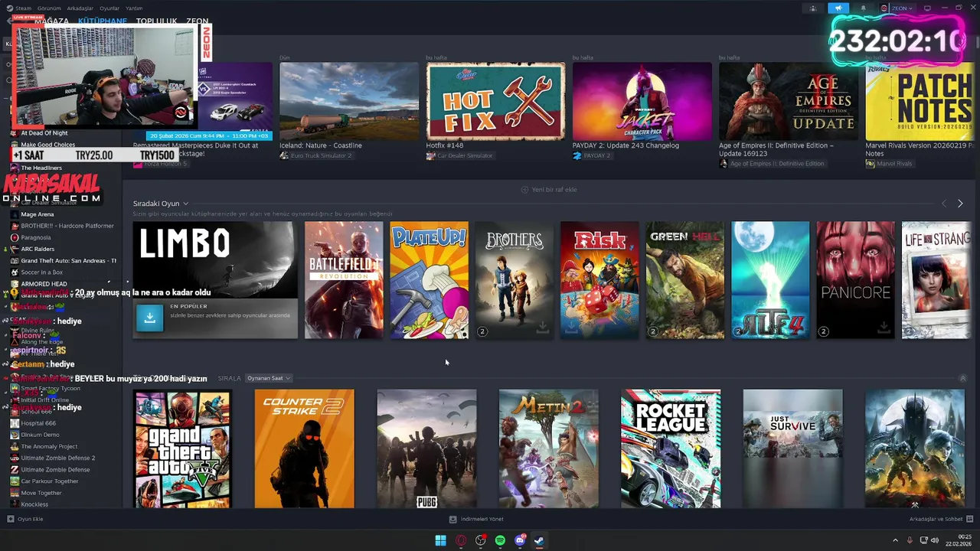
Task: Open Hotfix #148 news title
Action: click(445, 145)
